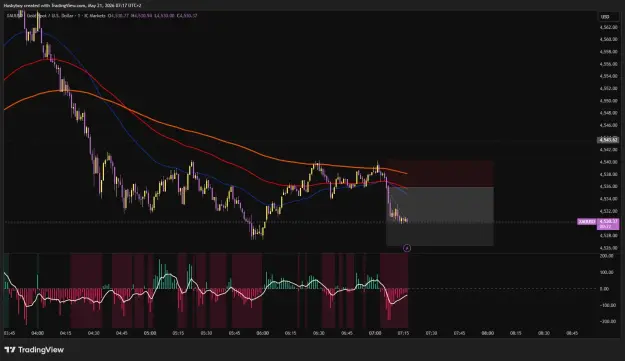Select the gray profit target zone of the position
This screenshot has height=361, width=625.
point(440,216)
